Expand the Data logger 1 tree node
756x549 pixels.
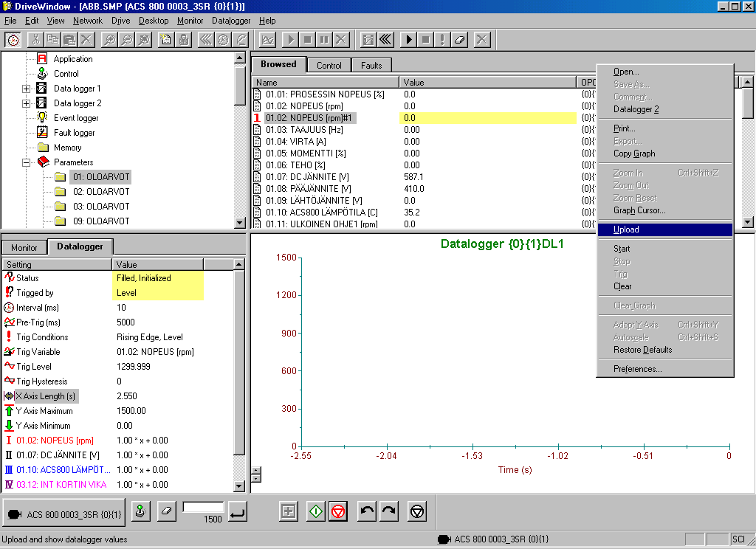pyautogui.click(x=26, y=89)
